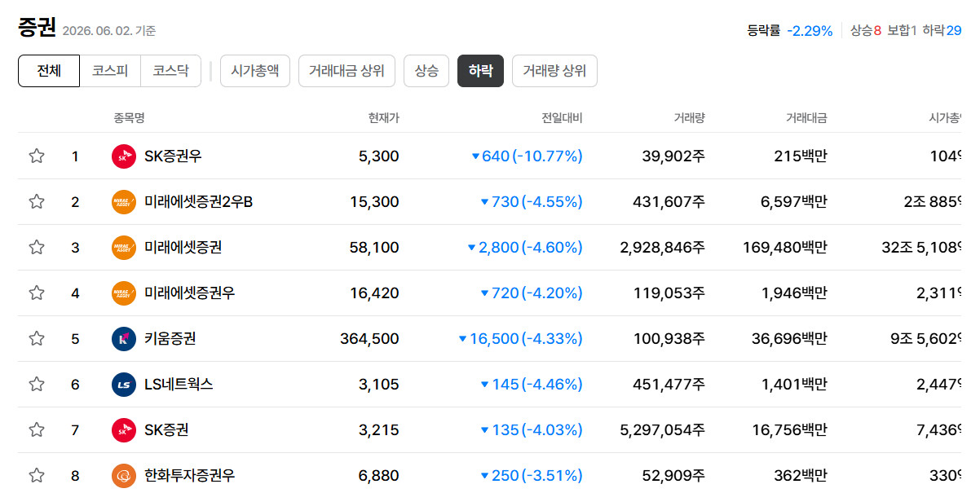
Task: Click SK증권우 change 640 (-10.77%)
Action: (x=528, y=156)
